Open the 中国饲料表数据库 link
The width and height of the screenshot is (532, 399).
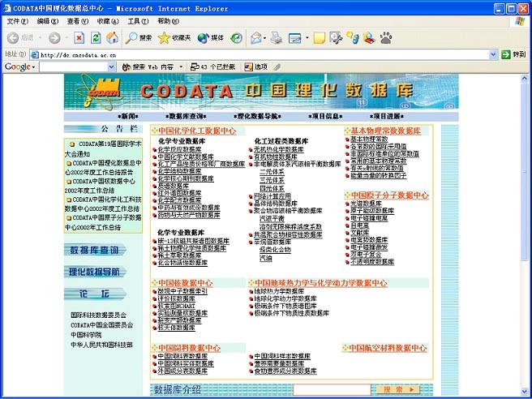point(182,356)
